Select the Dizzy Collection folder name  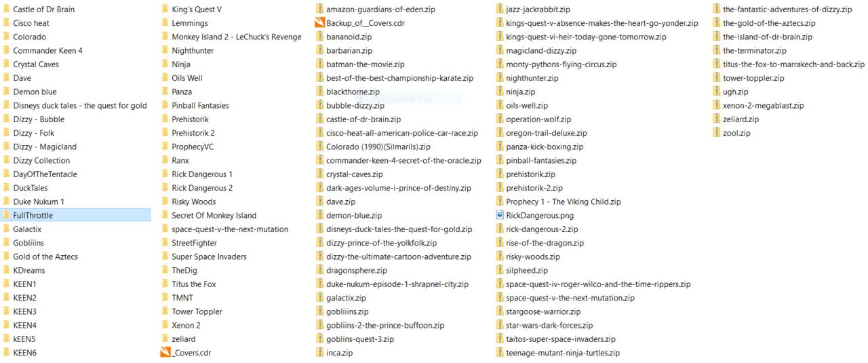pyautogui.click(x=41, y=160)
